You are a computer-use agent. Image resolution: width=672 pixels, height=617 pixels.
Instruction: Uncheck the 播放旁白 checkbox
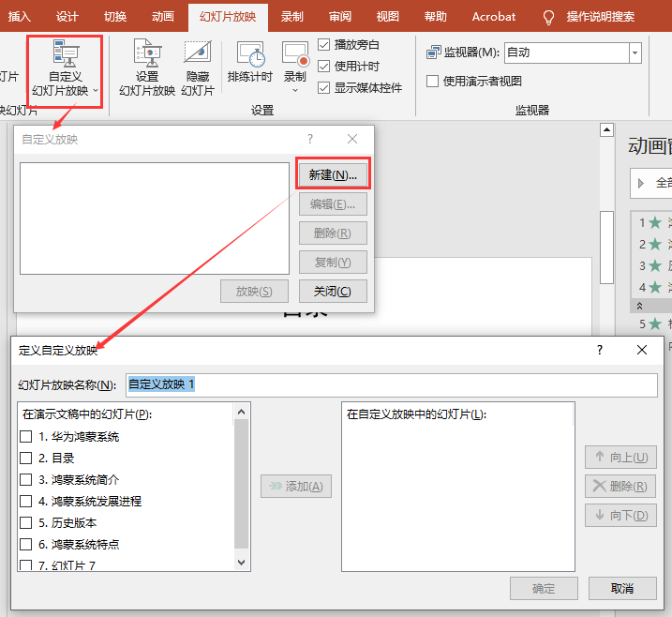tap(324, 44)
